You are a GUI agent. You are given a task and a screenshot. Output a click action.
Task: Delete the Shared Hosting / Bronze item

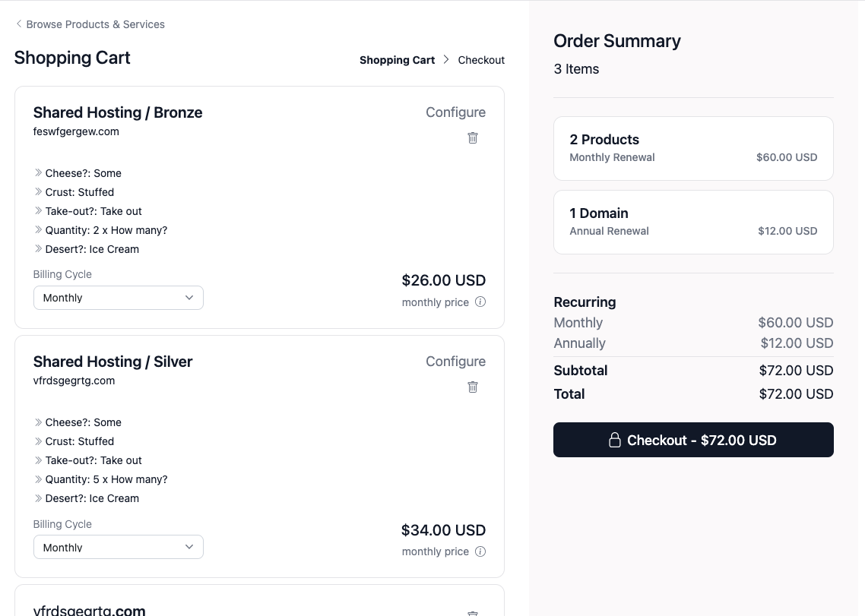(473, 137)
